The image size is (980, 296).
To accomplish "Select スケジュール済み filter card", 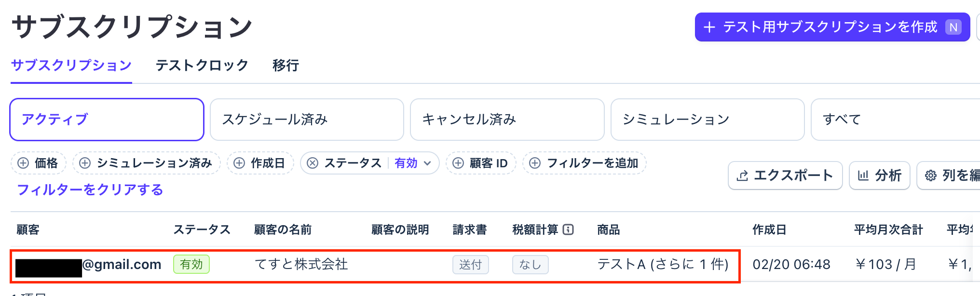I will tap(307, 120).
